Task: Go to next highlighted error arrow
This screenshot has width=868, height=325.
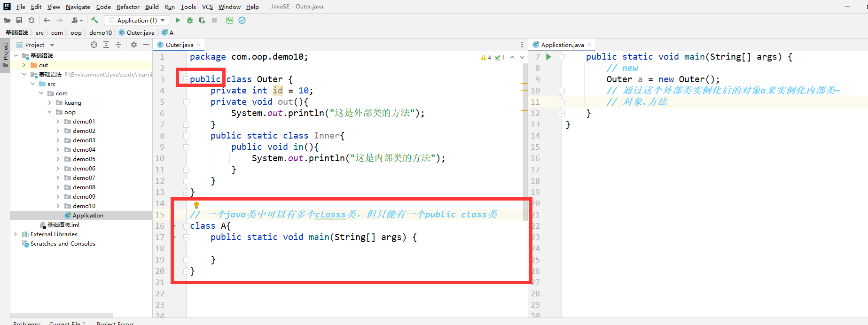Action: coord(522,57)
